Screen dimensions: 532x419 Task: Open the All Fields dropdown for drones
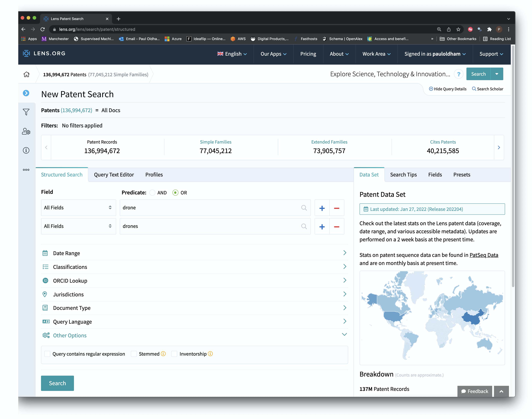tap(79, 226)
